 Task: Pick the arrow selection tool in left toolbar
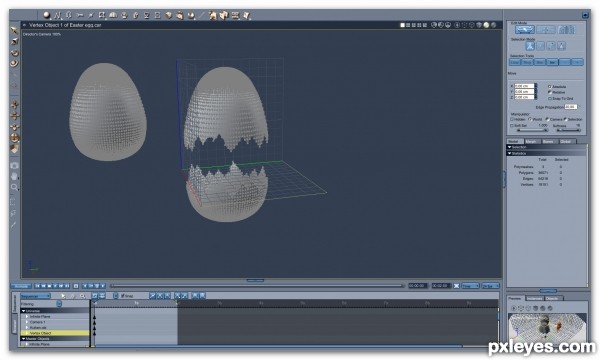point(14,30)
